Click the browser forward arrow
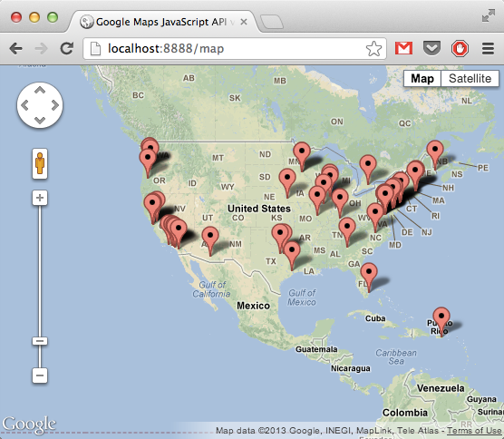The height and width of the screenshot is (439, 504). [41, 49]
